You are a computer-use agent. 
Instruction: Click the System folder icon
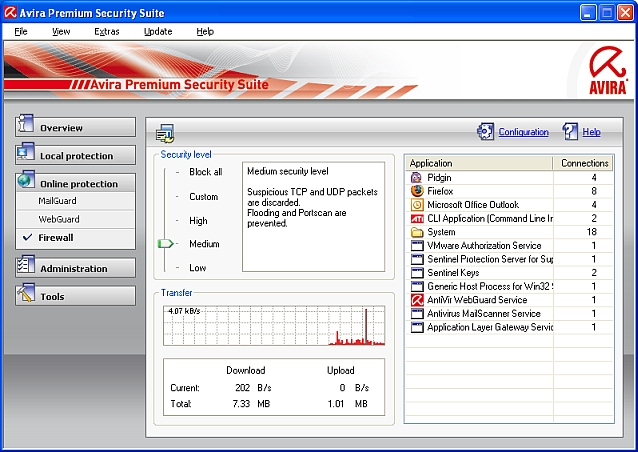pyautogui.click(x=417, y=232)
